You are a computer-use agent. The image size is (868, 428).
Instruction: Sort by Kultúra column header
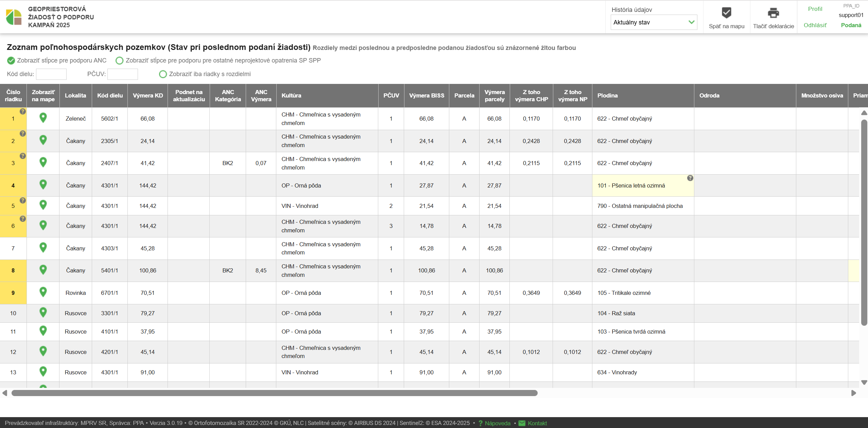(291, 95)
